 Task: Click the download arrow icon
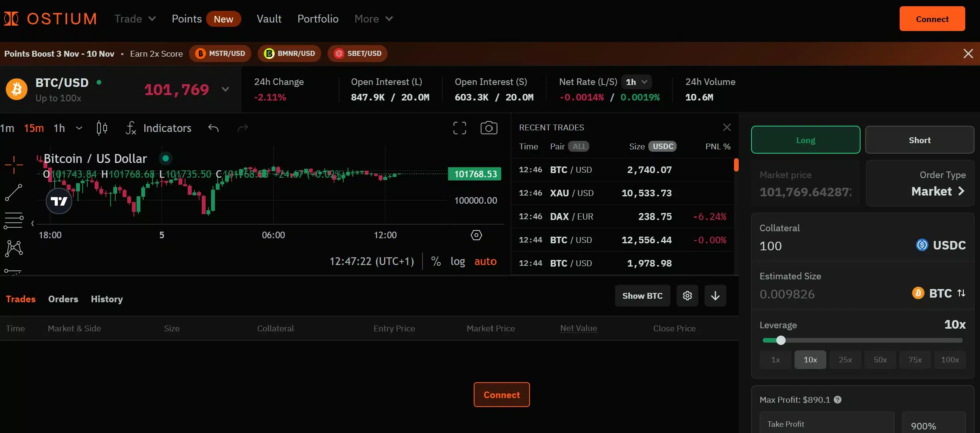pyautogui.click(x=715, y=296)
